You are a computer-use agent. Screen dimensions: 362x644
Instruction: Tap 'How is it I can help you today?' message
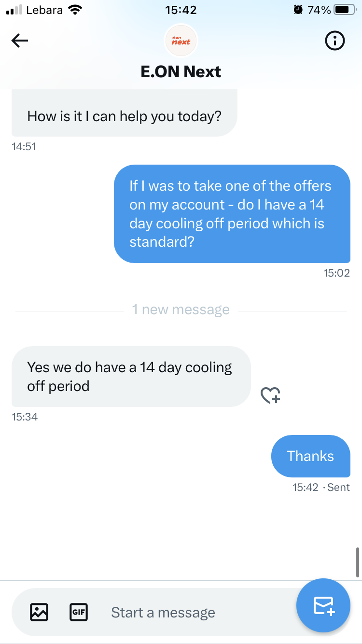pyautogui.click(x=124, y=116)
